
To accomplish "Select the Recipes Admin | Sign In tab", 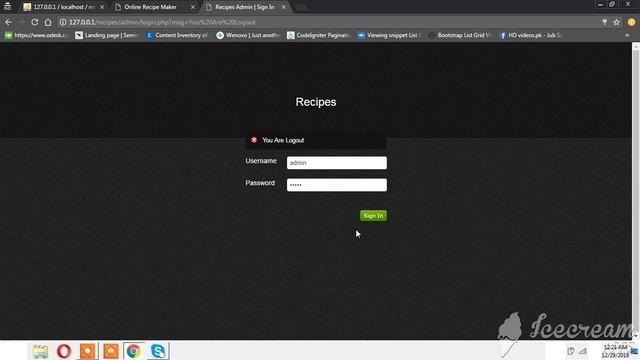I will pyautogui.click(x=245, y=7).
